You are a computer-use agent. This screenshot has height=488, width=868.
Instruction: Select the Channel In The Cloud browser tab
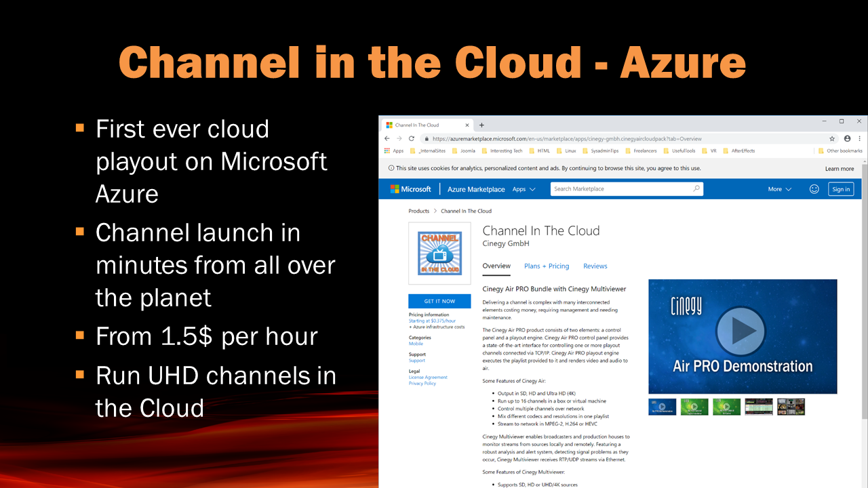(x=427, y=125)
